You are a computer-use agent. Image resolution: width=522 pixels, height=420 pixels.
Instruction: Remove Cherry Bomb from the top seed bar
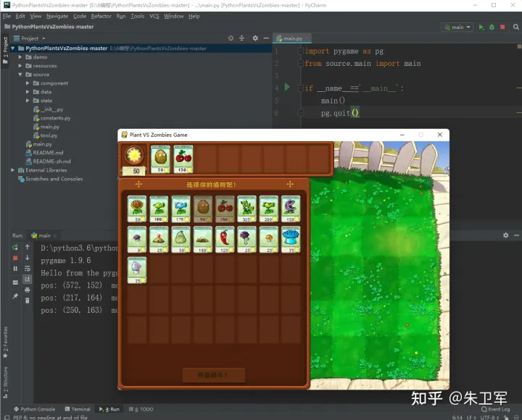183,159
